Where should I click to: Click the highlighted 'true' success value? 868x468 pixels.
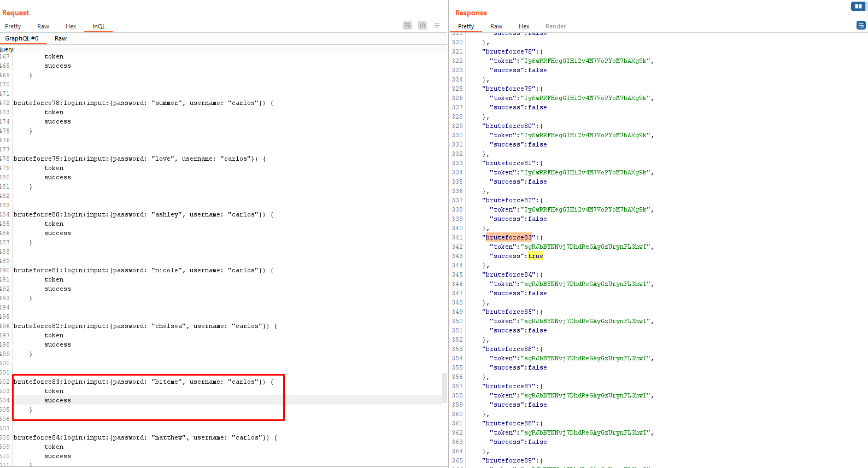[x=536, y=256]
